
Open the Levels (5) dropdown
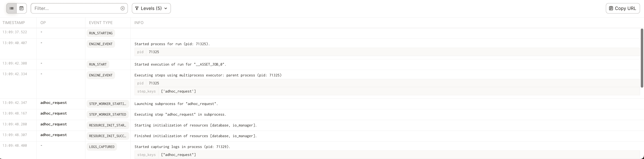click(151, 8)
